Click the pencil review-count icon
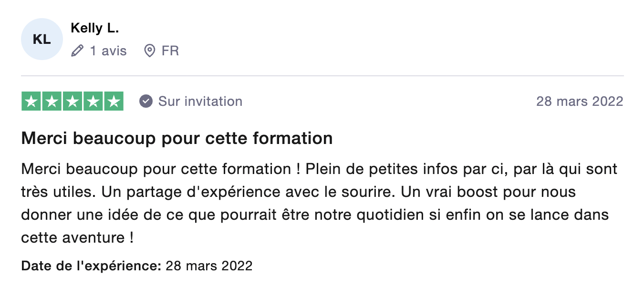The image size is (644, 287). (77, 51)
